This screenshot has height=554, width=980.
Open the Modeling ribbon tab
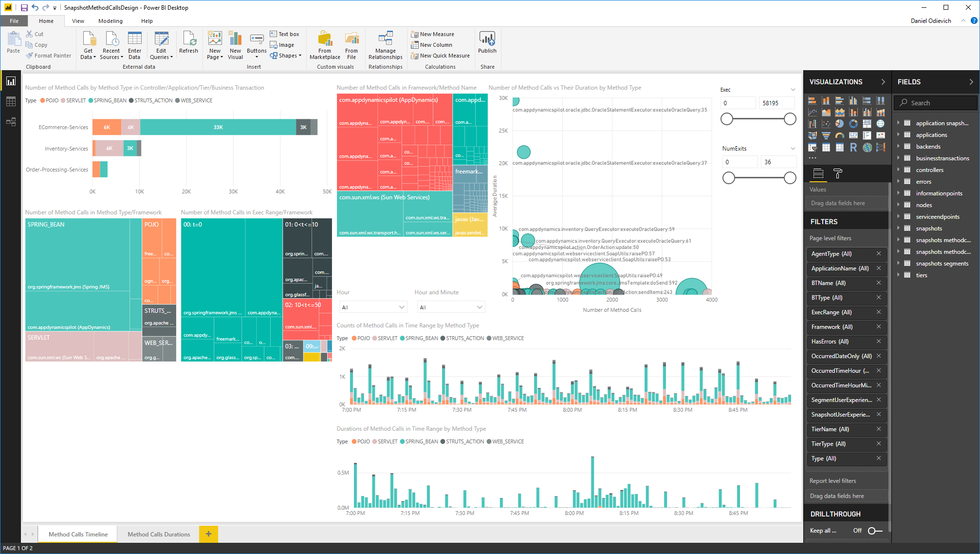pyautogui.click(x=111, y=21)
